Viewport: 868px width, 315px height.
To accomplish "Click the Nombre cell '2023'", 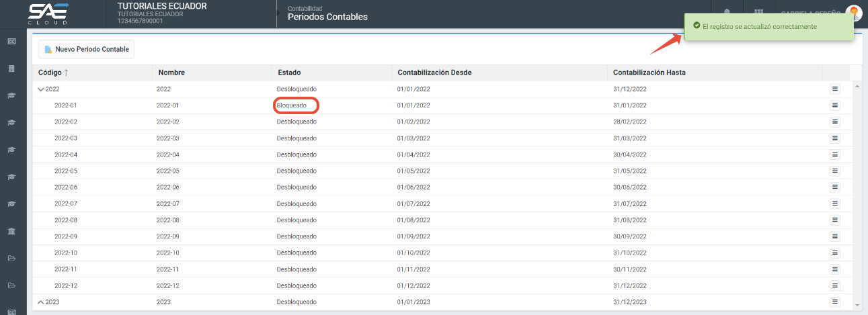I will click(x=164, y=302).
